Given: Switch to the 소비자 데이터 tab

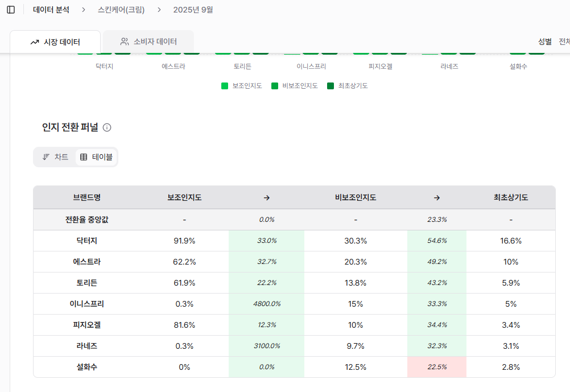Looking at the screenshot, I should [148, 42].
